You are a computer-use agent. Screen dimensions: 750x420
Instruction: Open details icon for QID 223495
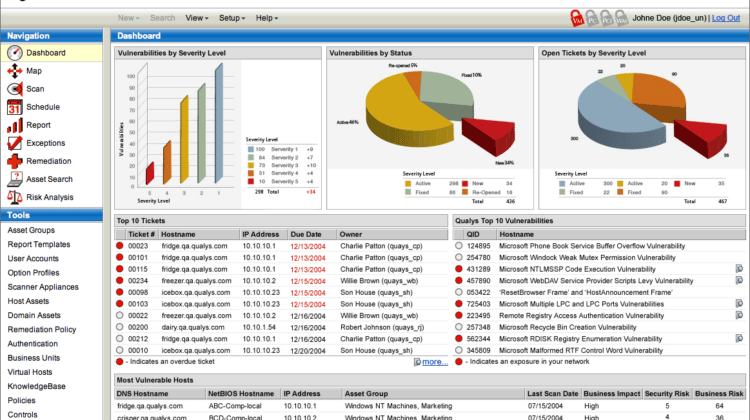739,315
